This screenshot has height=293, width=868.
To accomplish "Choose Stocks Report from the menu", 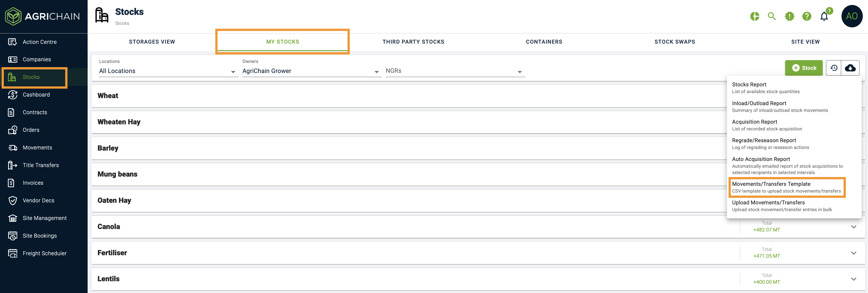I will 794,88.
